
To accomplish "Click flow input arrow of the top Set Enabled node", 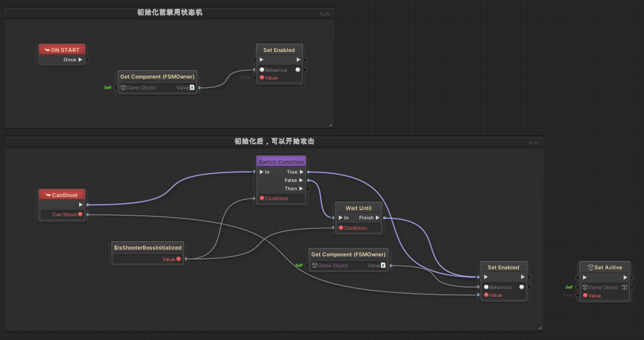I will click(x=262, y=60).
